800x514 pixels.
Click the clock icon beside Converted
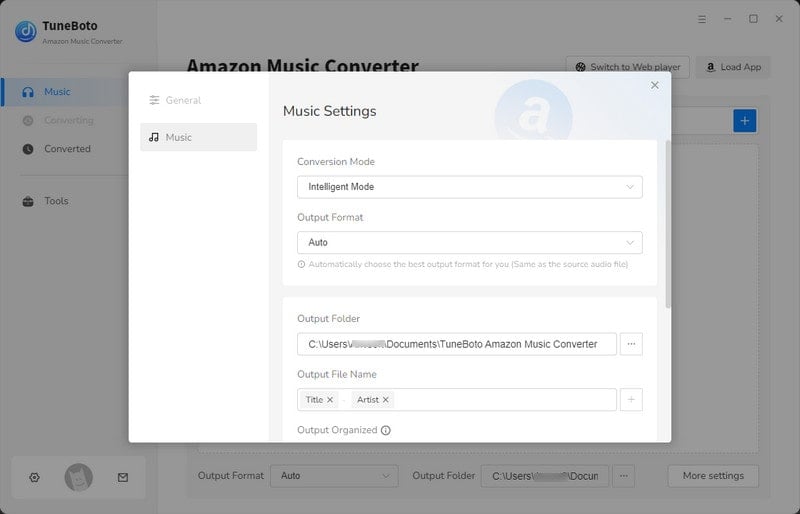pos(28,149)
